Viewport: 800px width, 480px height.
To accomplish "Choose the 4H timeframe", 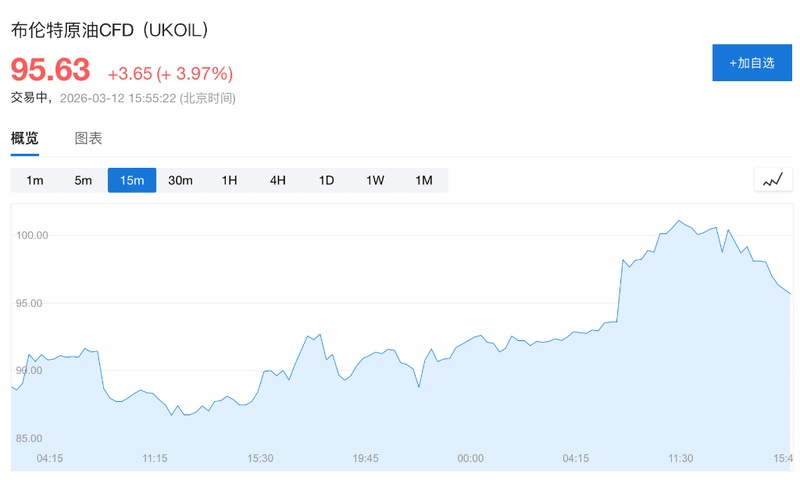I will (277, 181).
